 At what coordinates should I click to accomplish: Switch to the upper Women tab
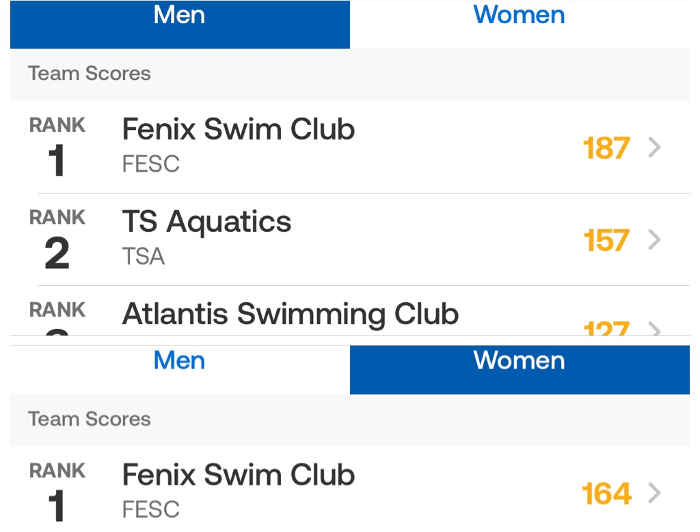519,17
